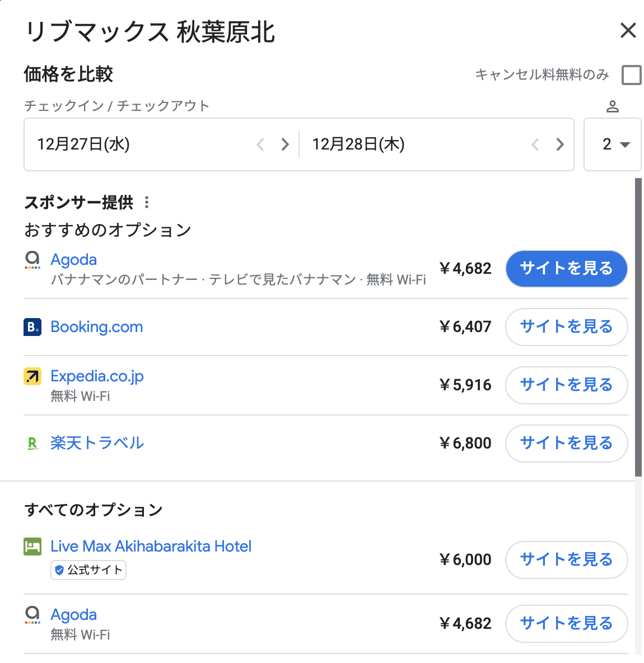
Task: Move the check-out date to the next day
Action: [560, 144]
